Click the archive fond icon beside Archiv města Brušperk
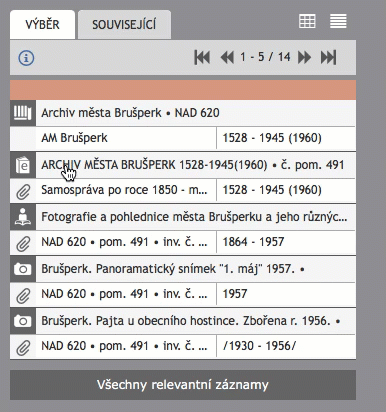This screenshot has height=412, width=386. coord(23,113)
